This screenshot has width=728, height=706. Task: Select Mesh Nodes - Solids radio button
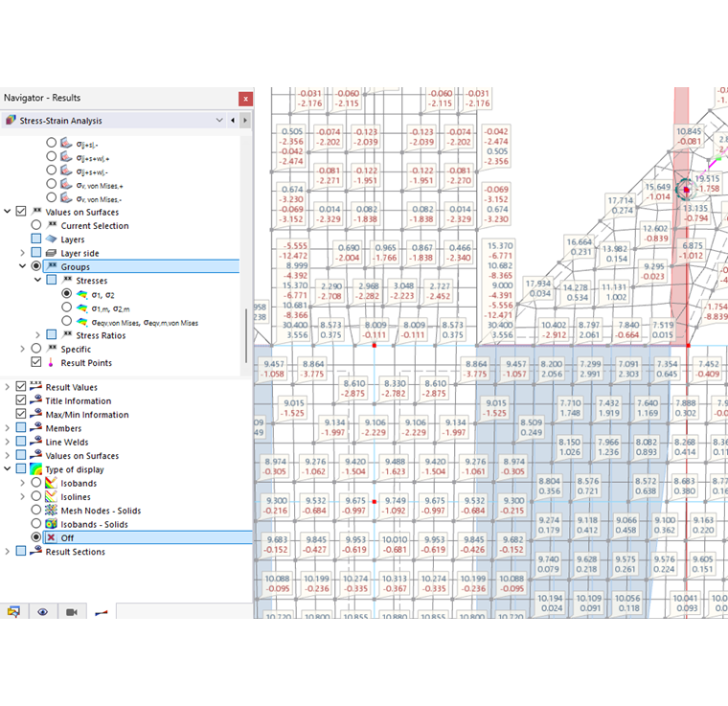click(36, 510)
